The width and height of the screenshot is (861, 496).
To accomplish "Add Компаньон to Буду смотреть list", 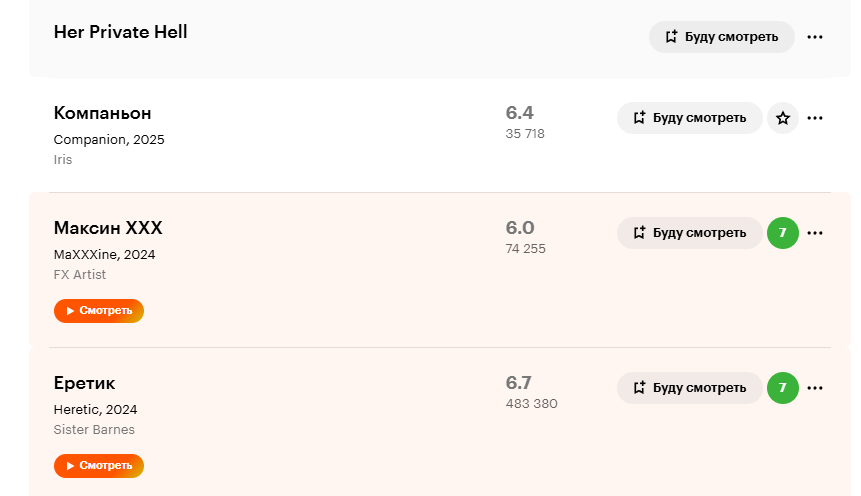I will [690, 118].
